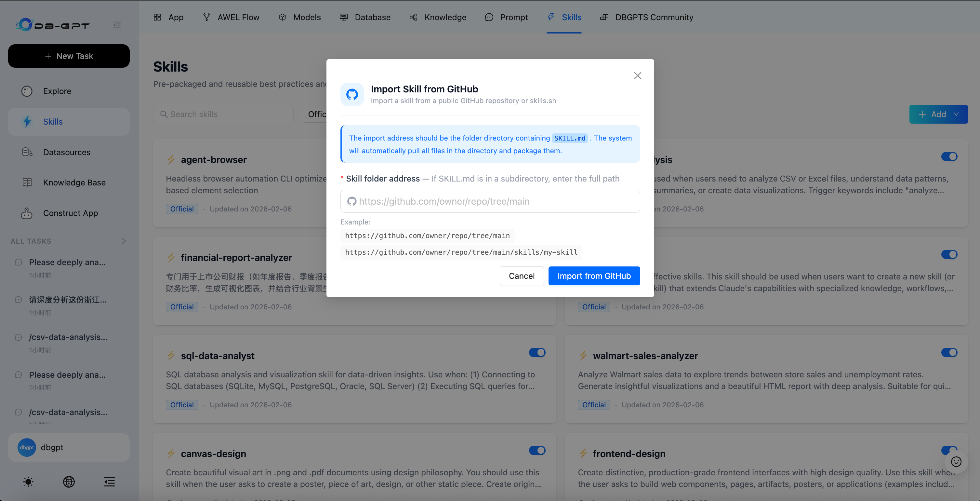The width and height of the screenshot is (980, 501).
Task: Change language via the globe icon
Action: [x=69, y=481]
